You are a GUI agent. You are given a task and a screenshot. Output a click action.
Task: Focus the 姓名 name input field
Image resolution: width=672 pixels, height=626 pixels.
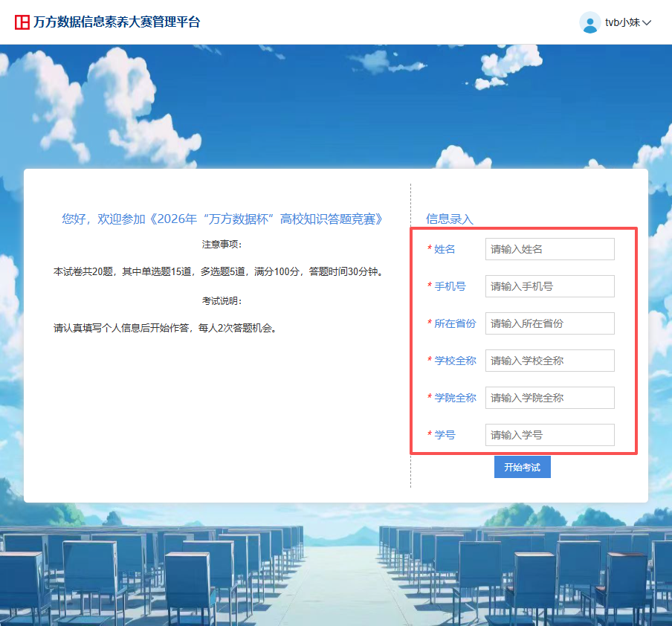tap(549, 249)
